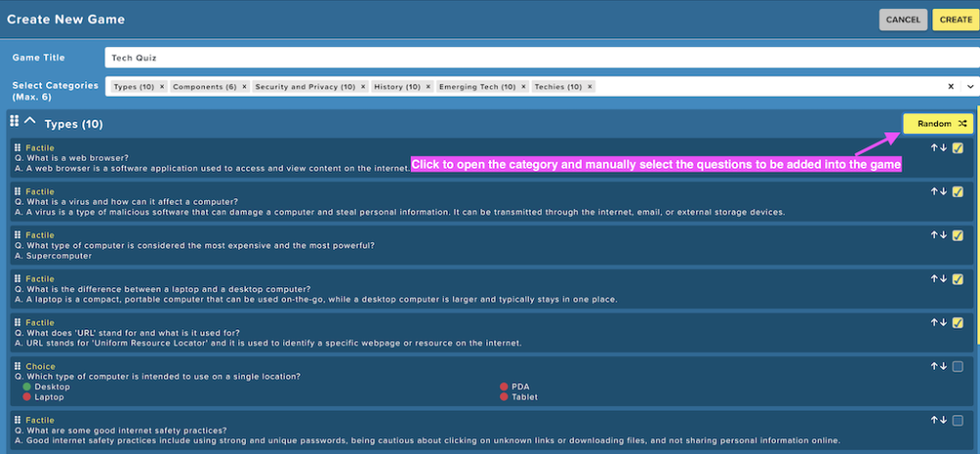Click 'What are some good internet safety practices?'
The width and height of the screenshot is (980, 454).
(126, 430)
